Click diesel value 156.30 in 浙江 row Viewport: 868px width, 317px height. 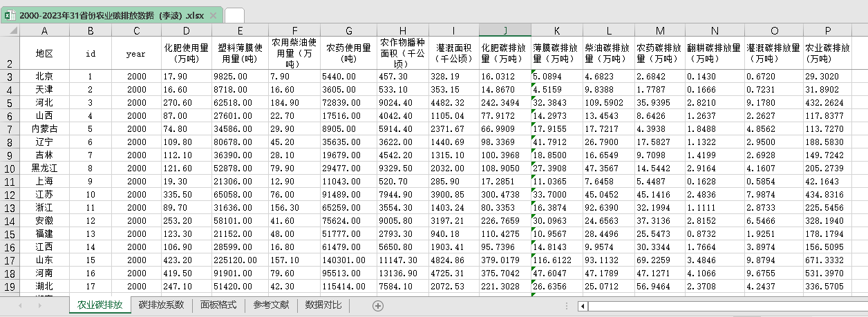(294, 207)
